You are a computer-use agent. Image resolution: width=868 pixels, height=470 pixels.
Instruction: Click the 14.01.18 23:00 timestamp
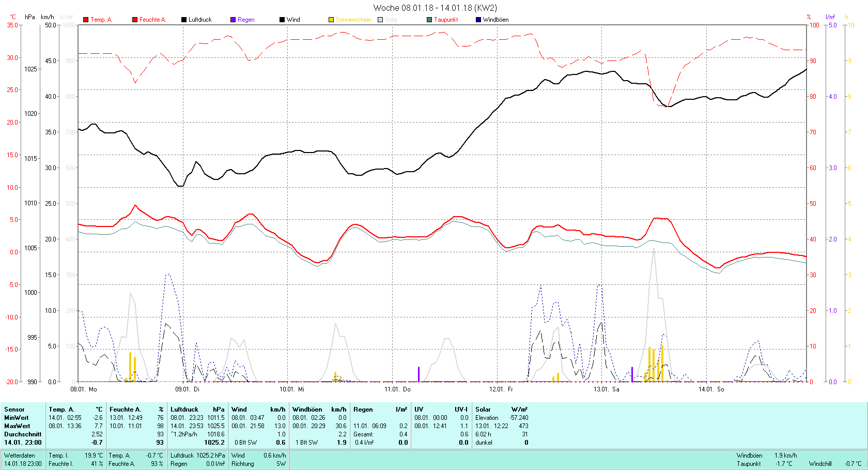[x=23, y=464]
